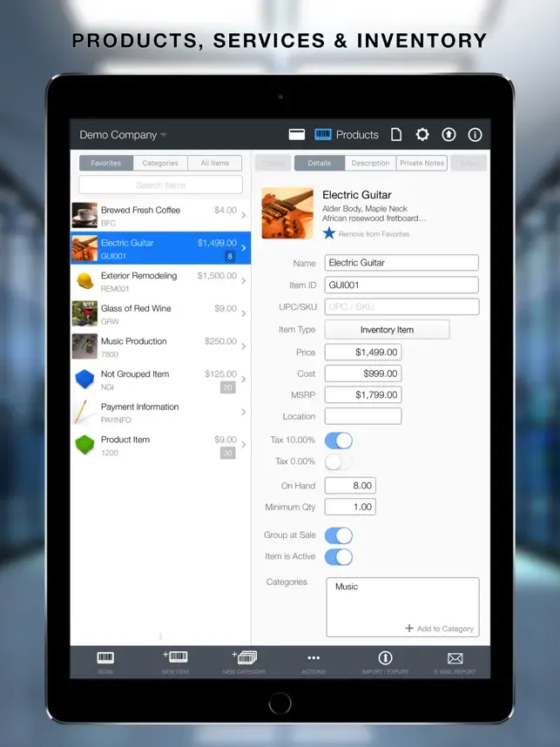Toggle the Group at Sale switch

[339, 535]
